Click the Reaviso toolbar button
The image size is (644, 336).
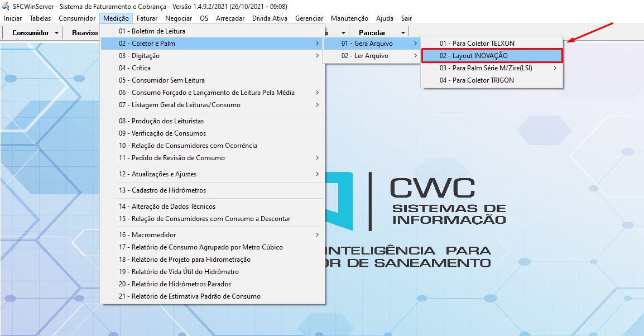(85, 33)
